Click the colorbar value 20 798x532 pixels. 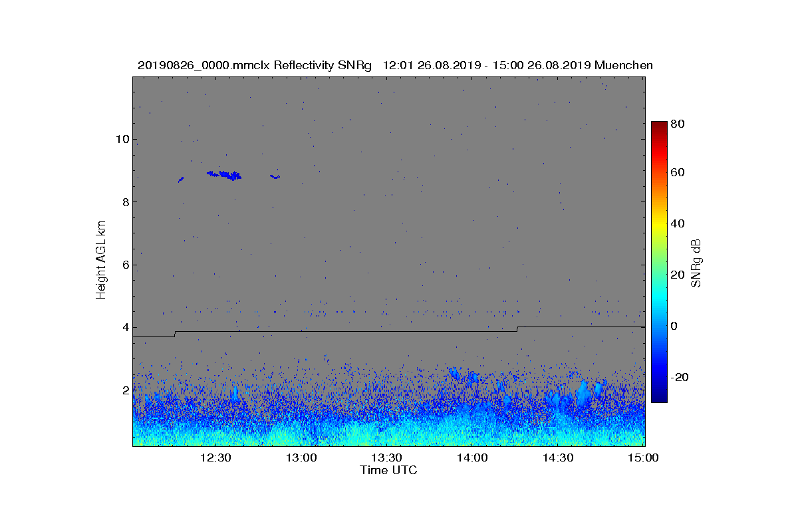click(x=678, y=275)
